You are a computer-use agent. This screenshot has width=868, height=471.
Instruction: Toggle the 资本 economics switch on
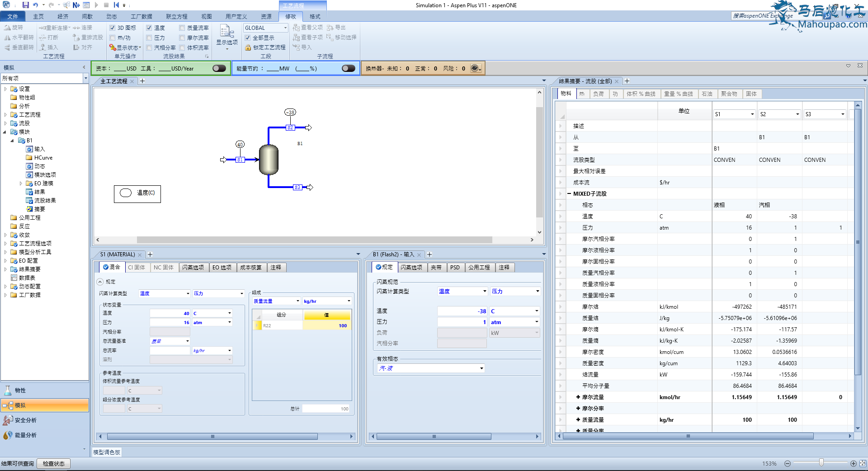tap(219, 68)
